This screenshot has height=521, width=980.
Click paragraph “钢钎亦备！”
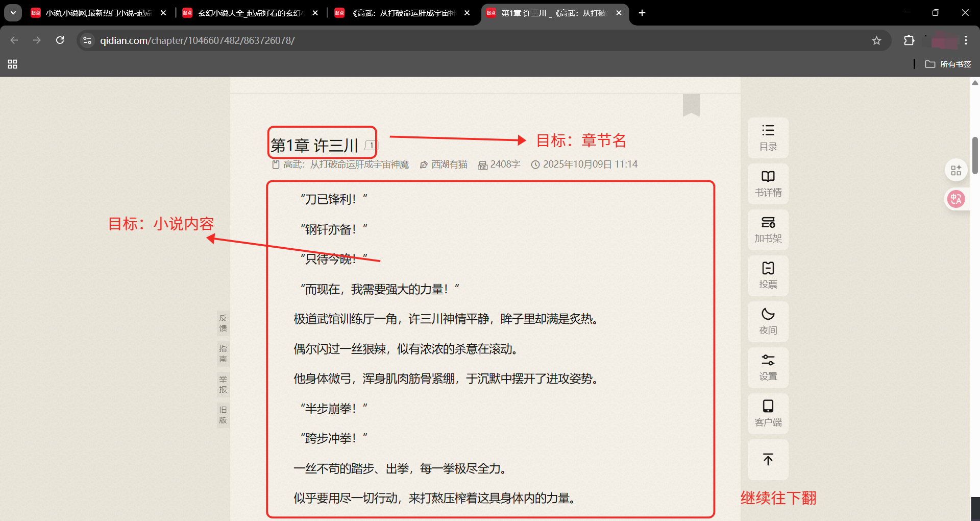coord(334,229)
